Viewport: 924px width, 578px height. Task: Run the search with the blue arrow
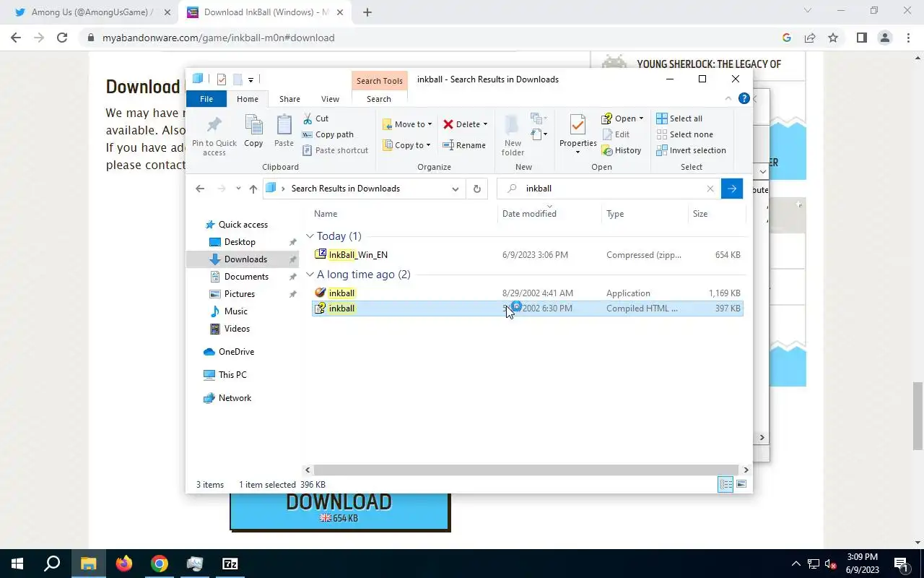click(732, 189)
